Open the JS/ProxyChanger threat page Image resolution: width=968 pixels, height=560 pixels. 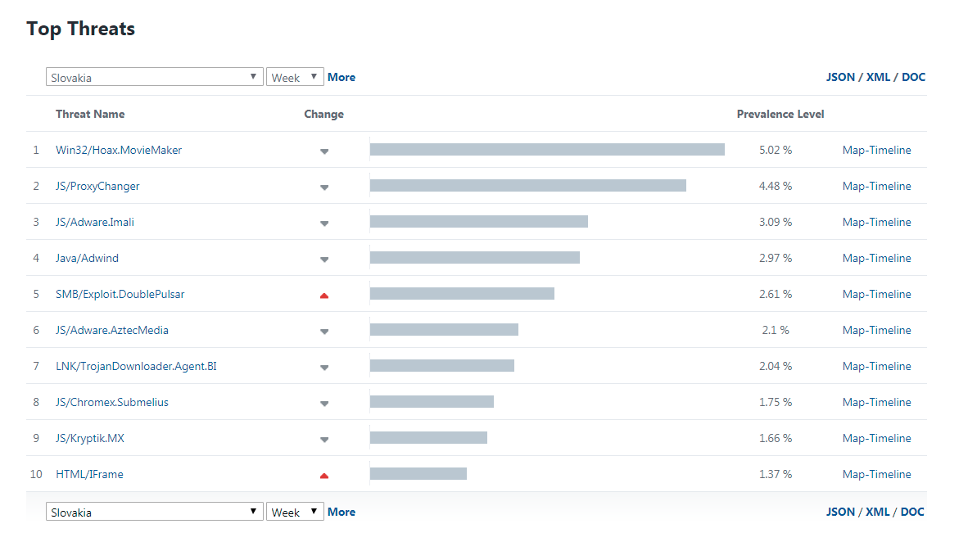tap(97, 187)
